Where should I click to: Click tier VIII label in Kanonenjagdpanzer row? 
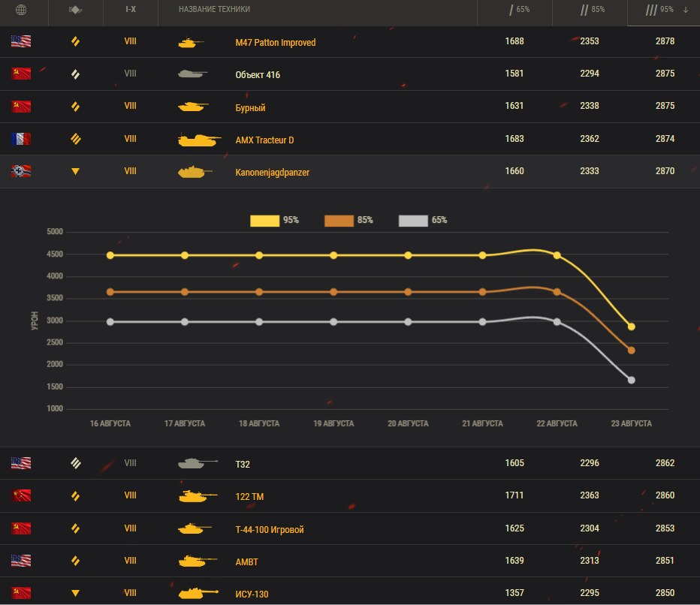pyautogui.click(x=130, y=171)
